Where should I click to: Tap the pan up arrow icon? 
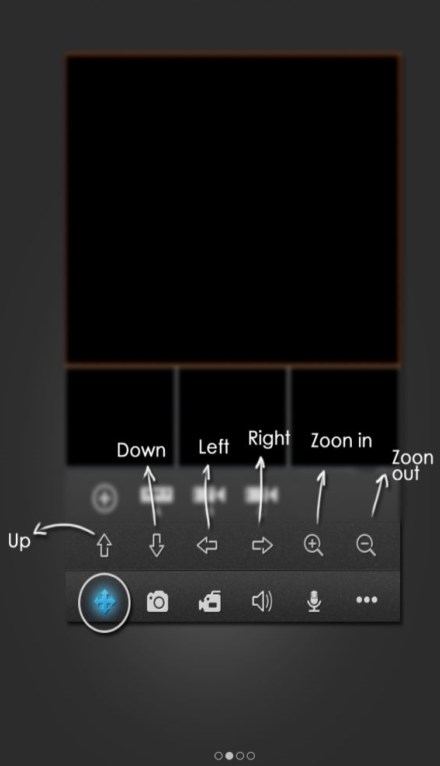coord(104,545)
